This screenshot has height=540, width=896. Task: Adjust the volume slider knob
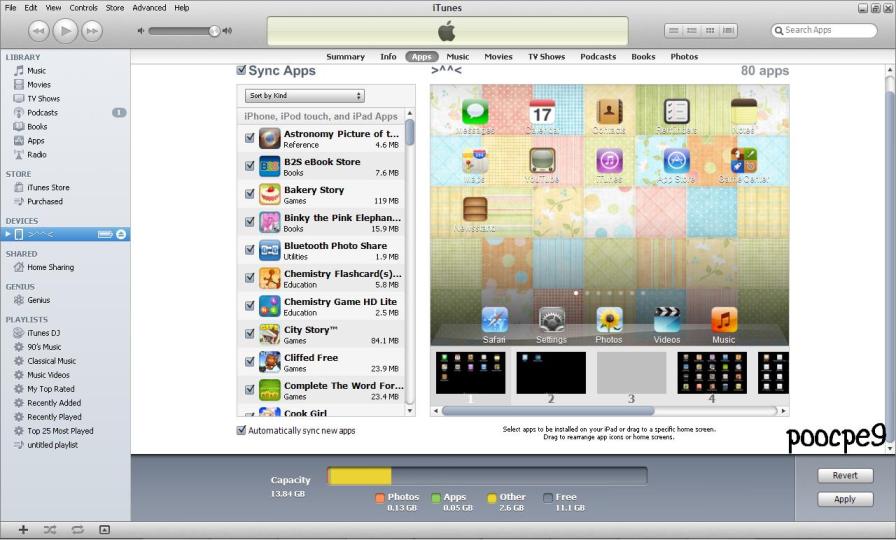pos(214,31)
